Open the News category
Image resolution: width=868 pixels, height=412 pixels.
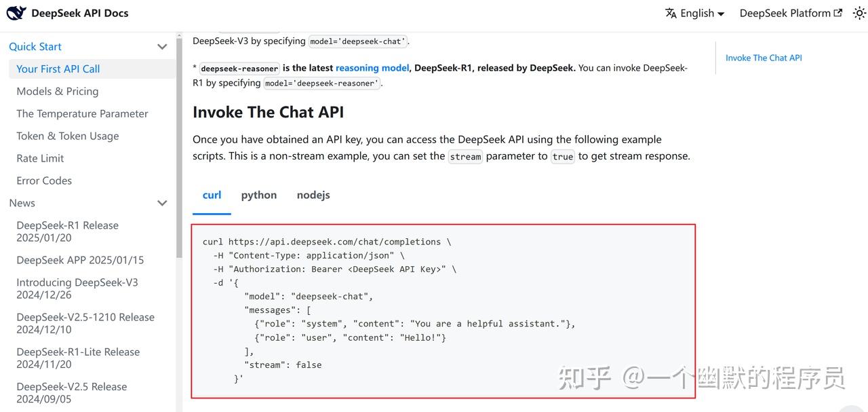pyautogui.click(x=22, y=203)
